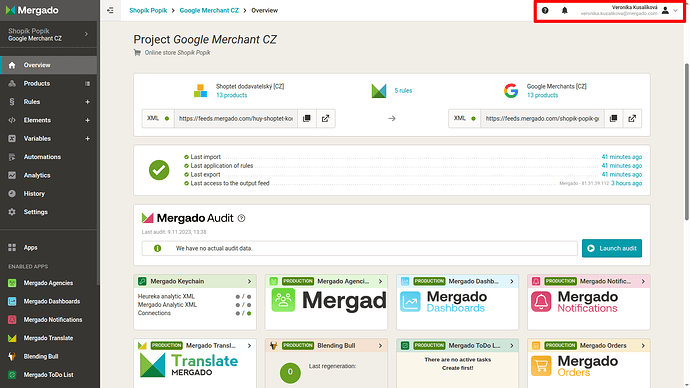
Task: Click the Translate Mergado card logo
Action: (189, 366)
